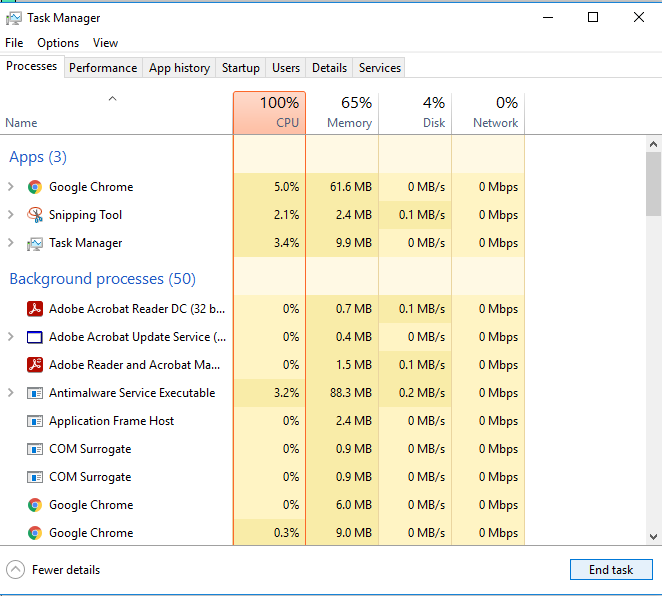Viewport: 662px width, 596px height.
Task: Select the Background processes (50) header
Action: (x=103, y=279)
